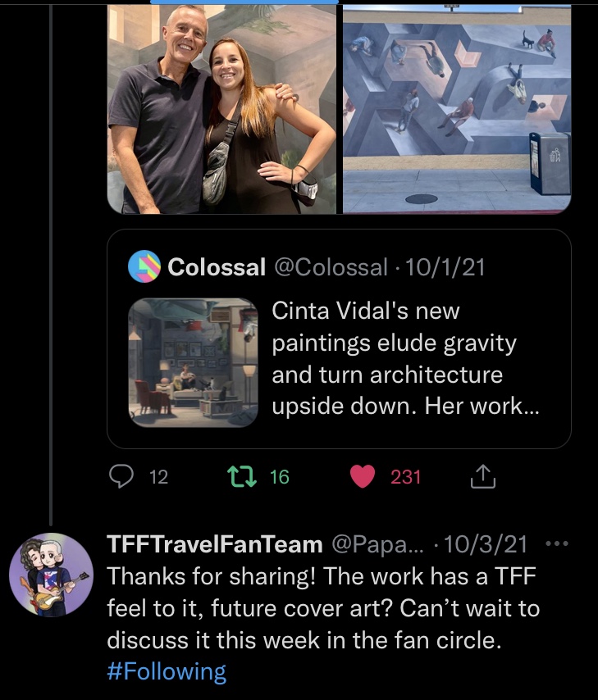
Task: Select the @Colossal handle
Action: [x=331, y=267]
